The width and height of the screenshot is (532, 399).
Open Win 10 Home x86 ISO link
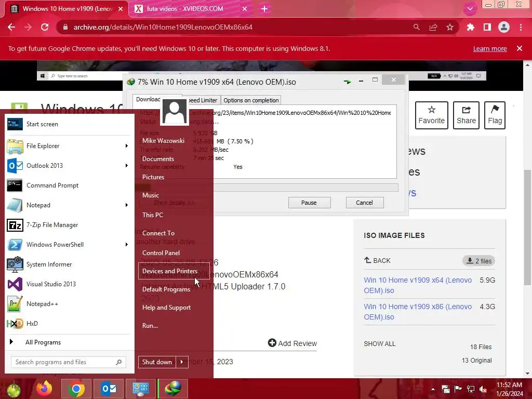tap(418, 312)
